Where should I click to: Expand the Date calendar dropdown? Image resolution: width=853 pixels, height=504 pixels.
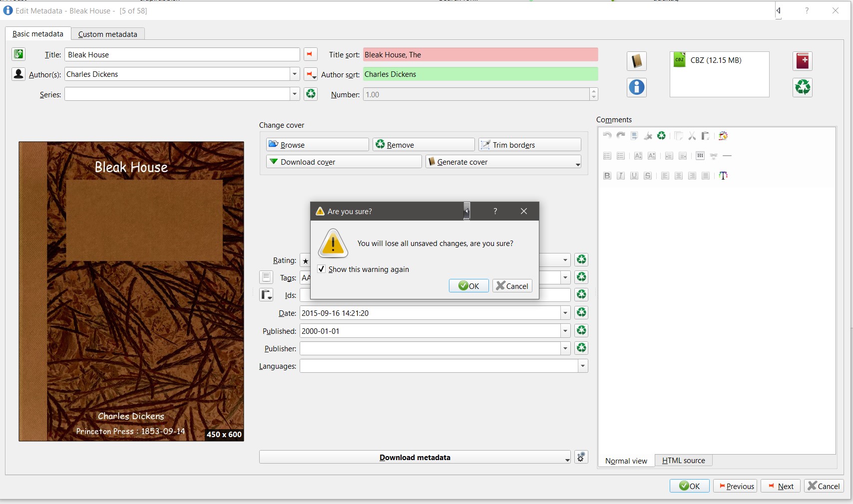pos(565,313)
